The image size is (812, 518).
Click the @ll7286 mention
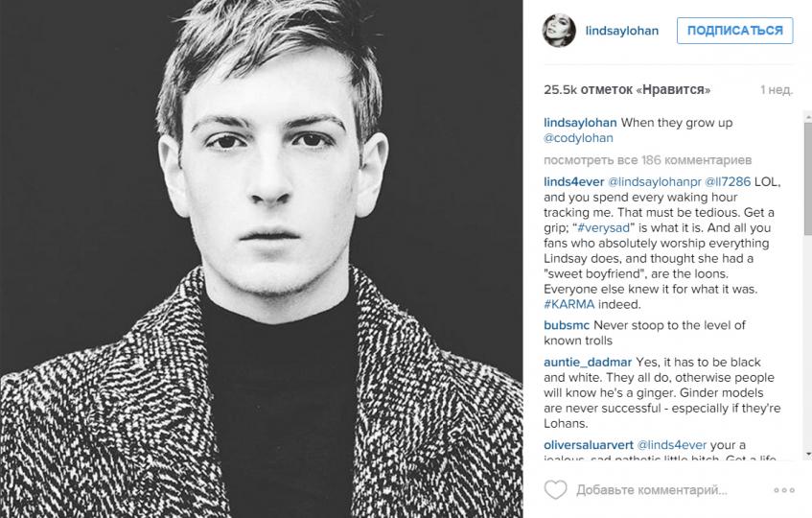728,182
